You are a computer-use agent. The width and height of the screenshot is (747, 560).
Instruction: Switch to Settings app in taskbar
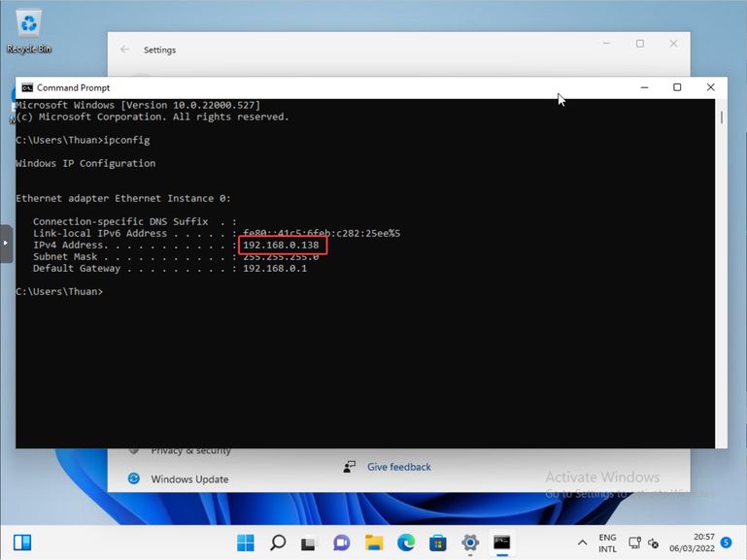click(470, 543)
